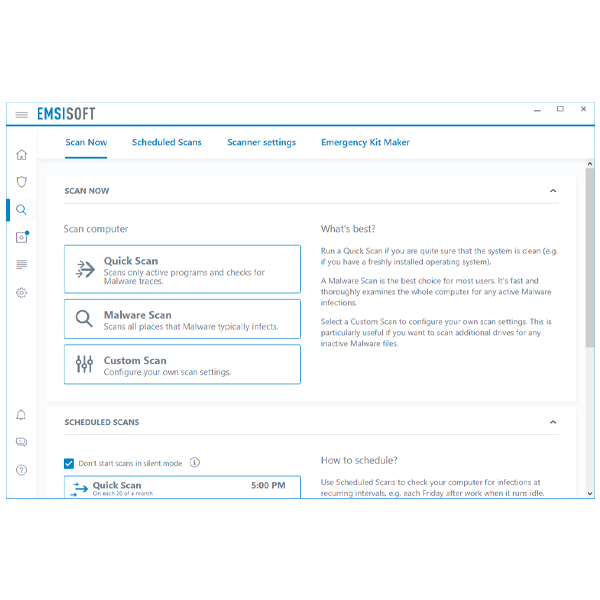Image resolution: width=600 pixels, height=600 pixels.
Task: Click the 'SCHEDULED SCANS' section title
Action: coord(102,422)
